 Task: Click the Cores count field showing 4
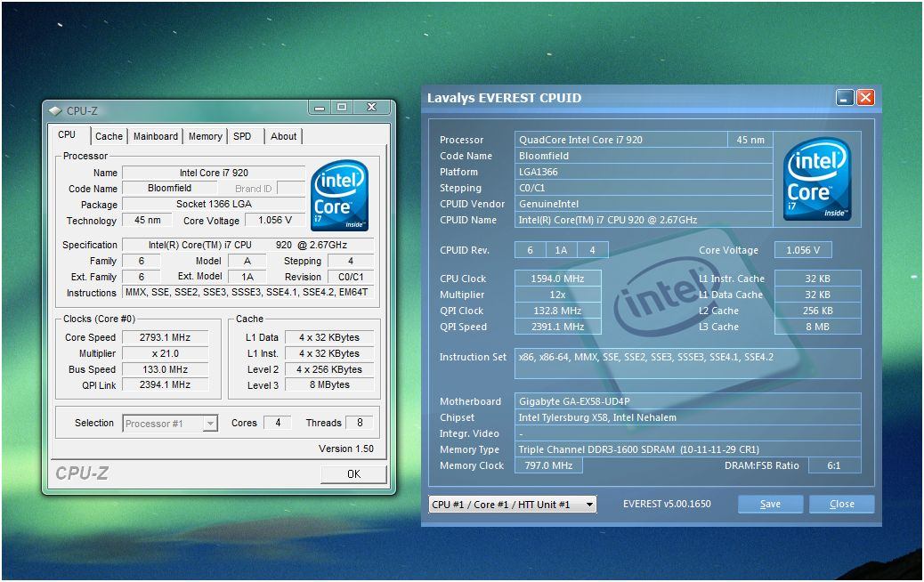(278, 423)
